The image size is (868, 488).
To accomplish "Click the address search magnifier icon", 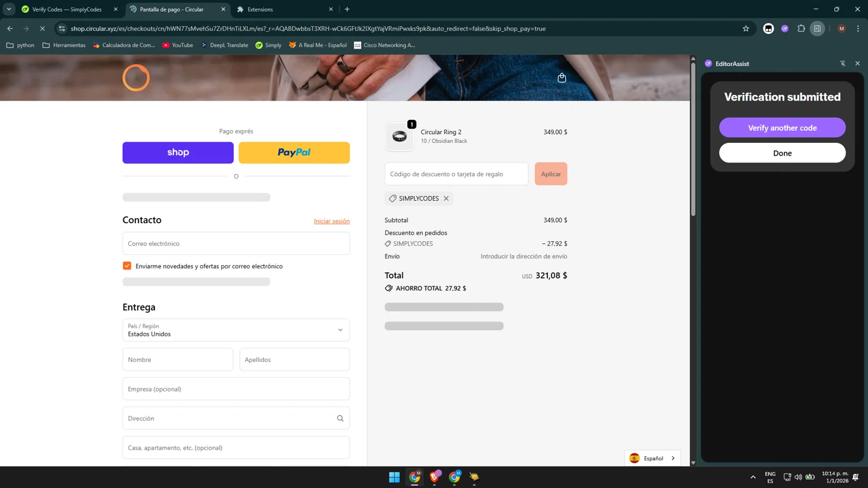I will click(340, 419).
